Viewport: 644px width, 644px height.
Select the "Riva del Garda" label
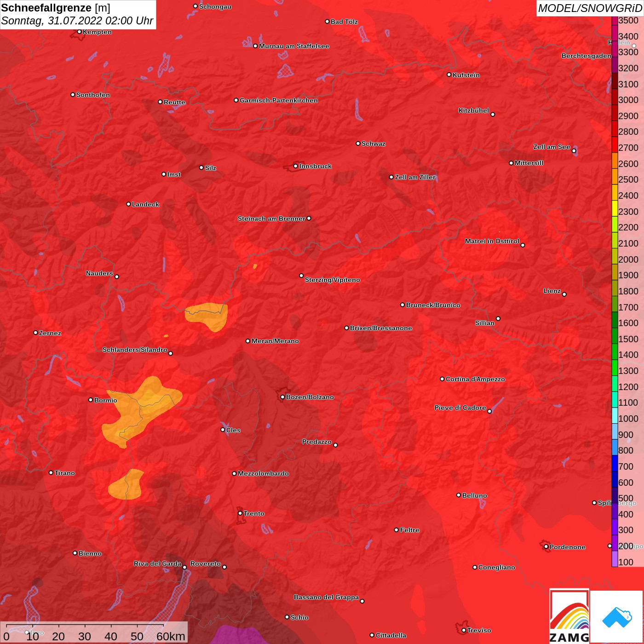[x=158, y=563]
